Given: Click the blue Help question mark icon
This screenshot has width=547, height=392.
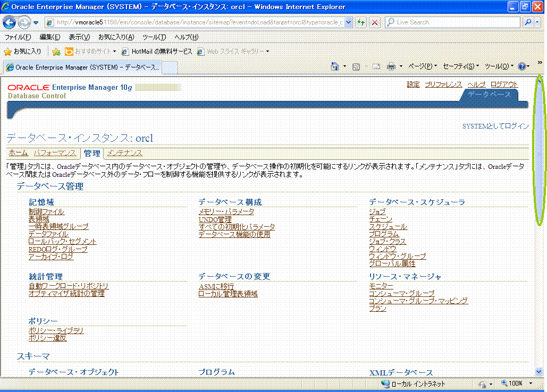Looking at the screenshot, I should pyautogui.click(x=522, y=66).
